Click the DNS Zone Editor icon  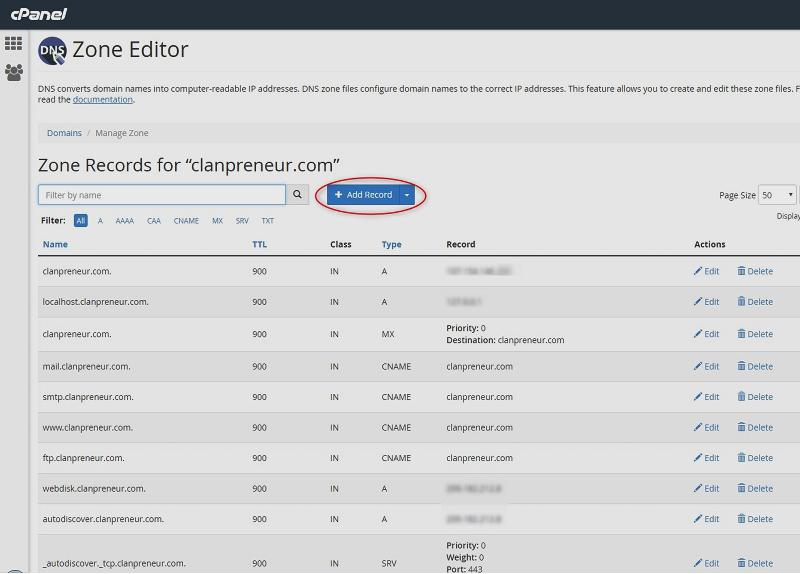click(x=52, y=51)
